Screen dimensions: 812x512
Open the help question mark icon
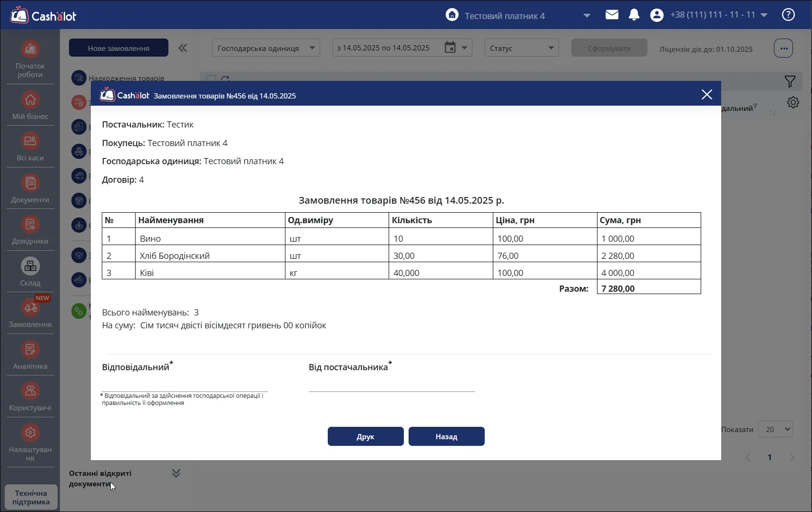[x=788, y=15]
